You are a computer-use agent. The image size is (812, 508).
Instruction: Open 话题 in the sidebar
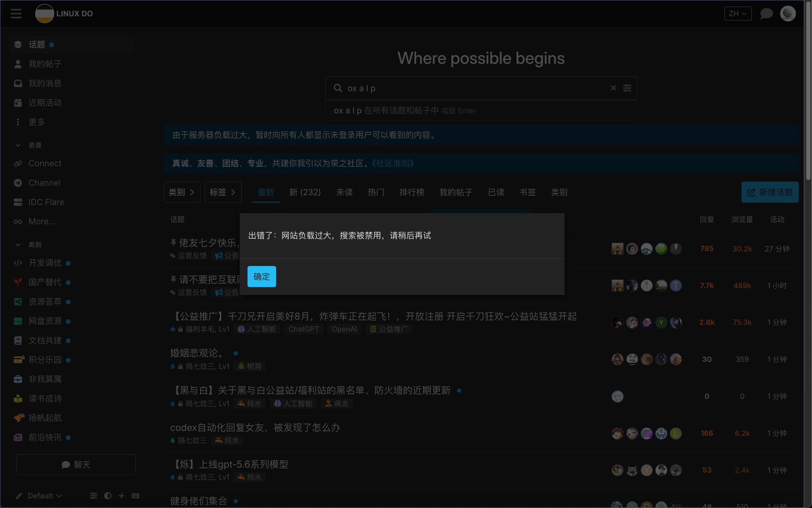(72, 44)
